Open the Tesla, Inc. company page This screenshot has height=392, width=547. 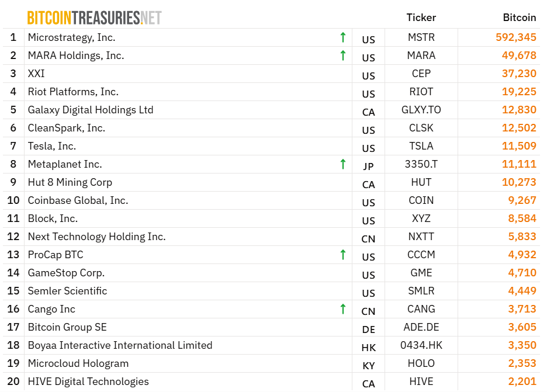[52, 146]
